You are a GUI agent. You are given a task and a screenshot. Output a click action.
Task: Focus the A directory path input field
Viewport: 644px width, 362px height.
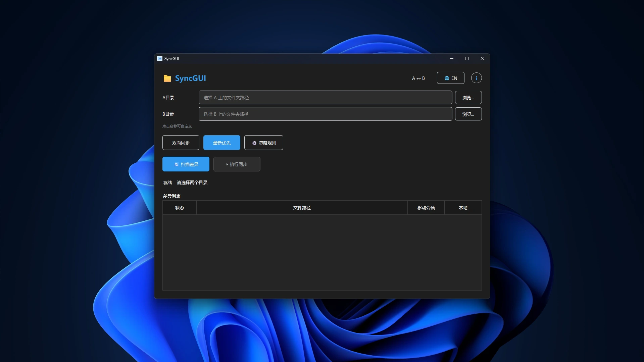click(x=325, y=98)
